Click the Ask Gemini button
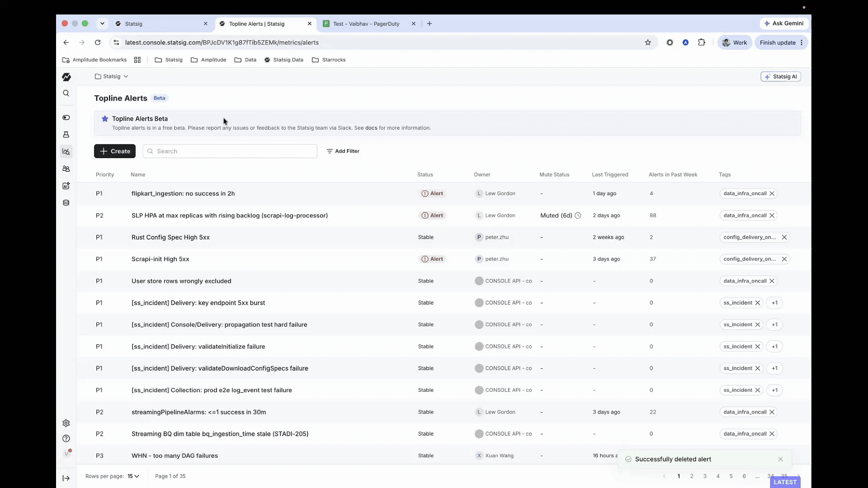The image size is (868, 488). (x=784, y=23)
